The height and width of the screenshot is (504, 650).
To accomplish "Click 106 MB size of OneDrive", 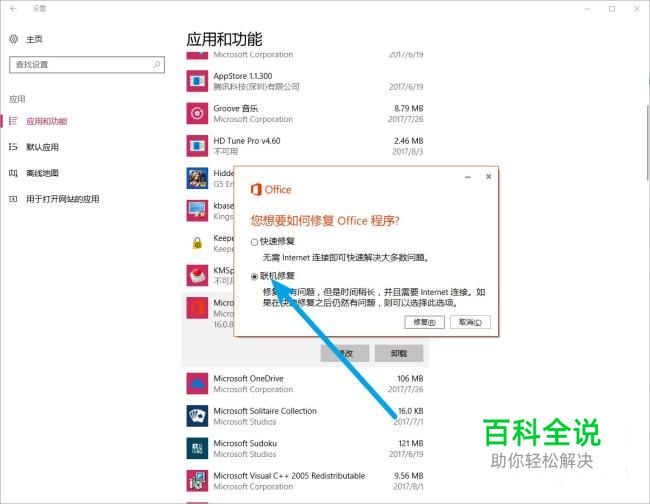I will click(410, 378).
